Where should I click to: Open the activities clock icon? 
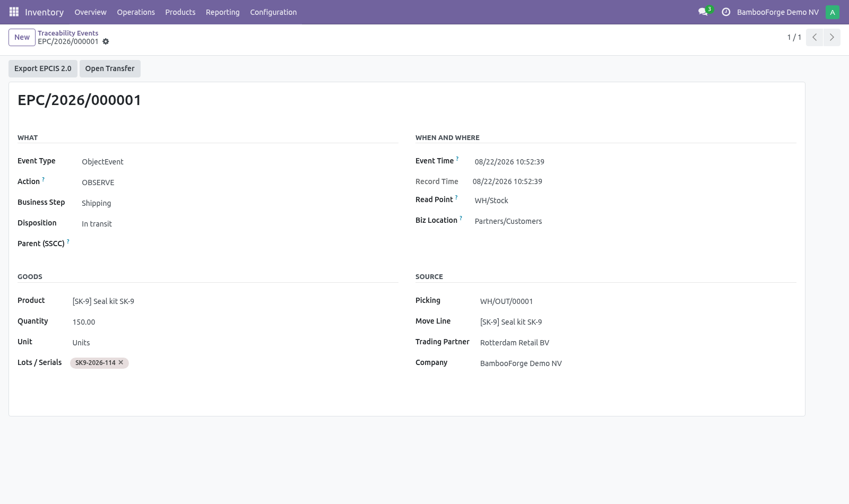click(726, 12)
